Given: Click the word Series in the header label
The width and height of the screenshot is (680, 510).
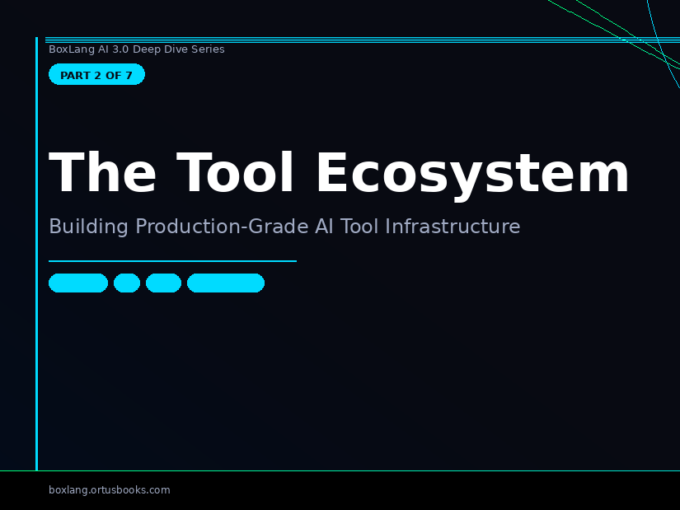Looking at the screenshot, I should tap(207, 49).
